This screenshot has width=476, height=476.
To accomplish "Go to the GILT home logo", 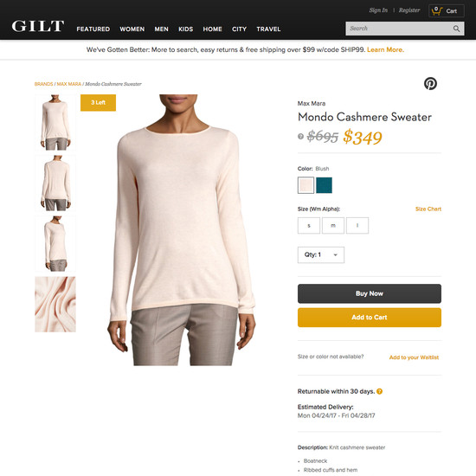I will [38, 26].
